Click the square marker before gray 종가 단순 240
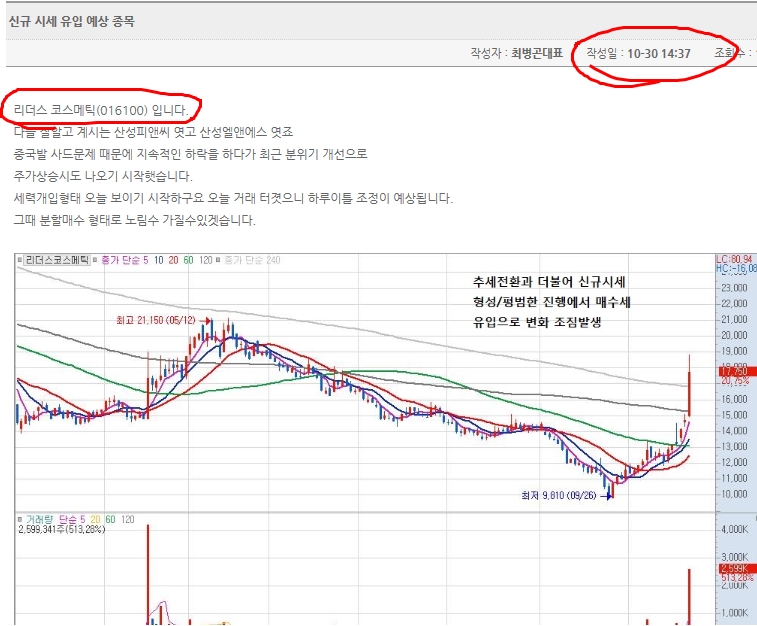757x626 pixels. click(218, 260)
